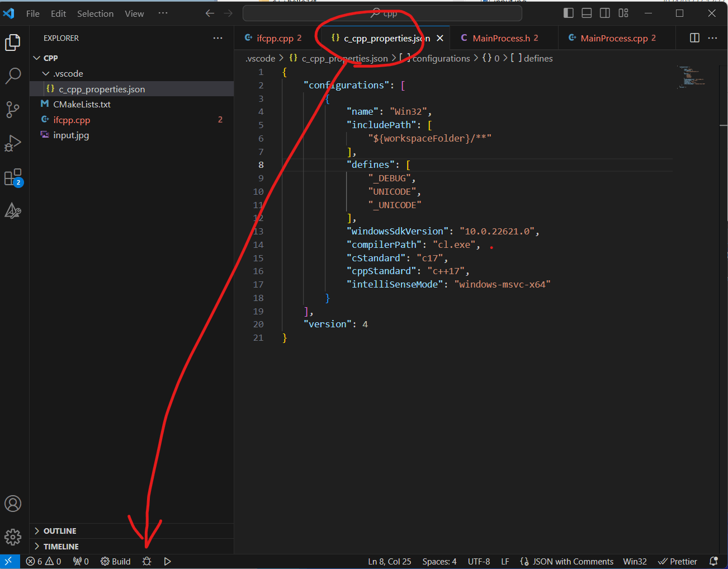Show errors and warnings in status bar
The height and width of the screenshot is (569, 728).
click(x=44, y=561)
